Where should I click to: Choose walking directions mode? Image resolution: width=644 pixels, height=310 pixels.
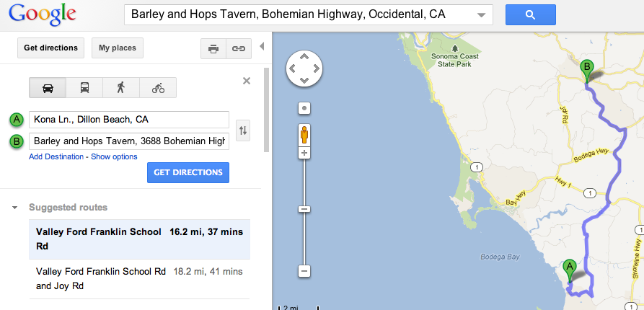click(121, 88)
